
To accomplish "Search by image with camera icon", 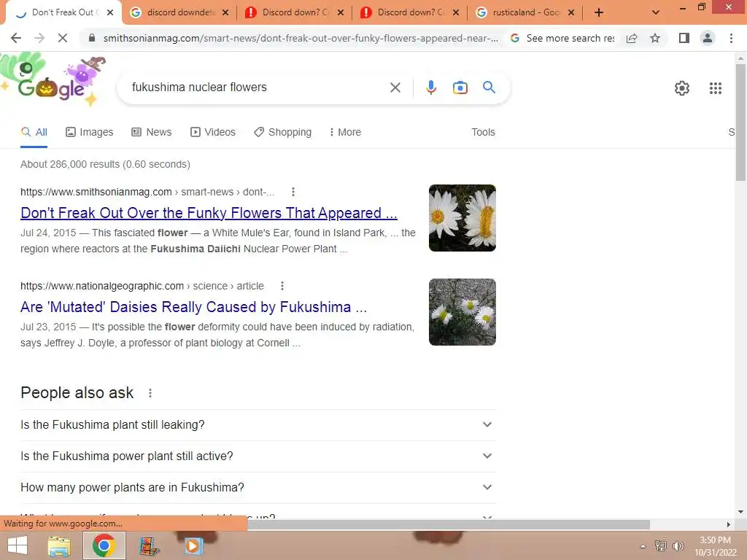I will tap(460, 87).
